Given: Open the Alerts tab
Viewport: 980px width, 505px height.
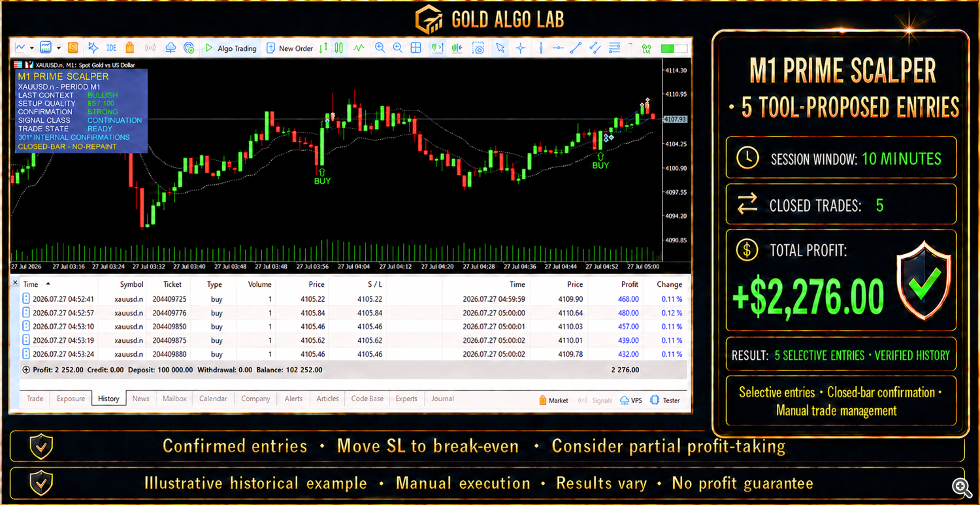Looking at the screenshot, I should click(293, 399).
